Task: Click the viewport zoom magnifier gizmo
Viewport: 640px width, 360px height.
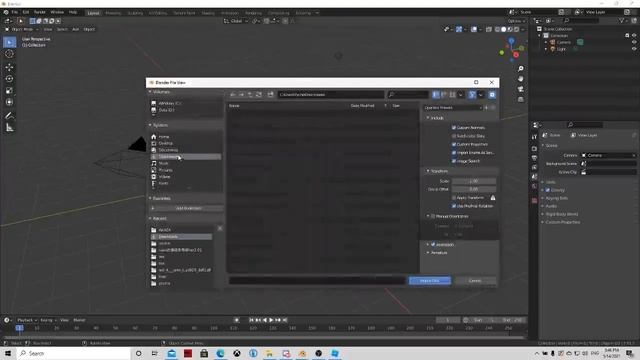Action: (x=520, y=69)
